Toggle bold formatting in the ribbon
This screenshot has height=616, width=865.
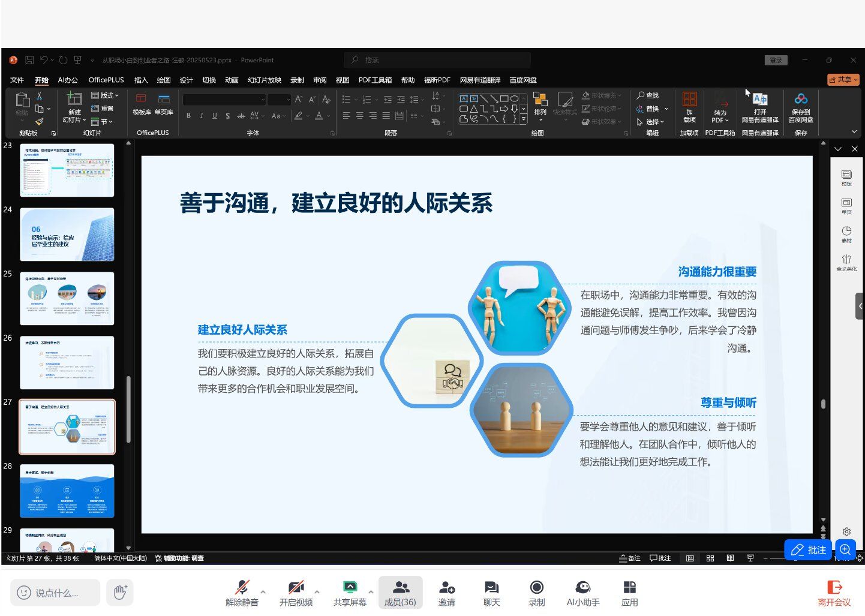click(x=188, y=116)
